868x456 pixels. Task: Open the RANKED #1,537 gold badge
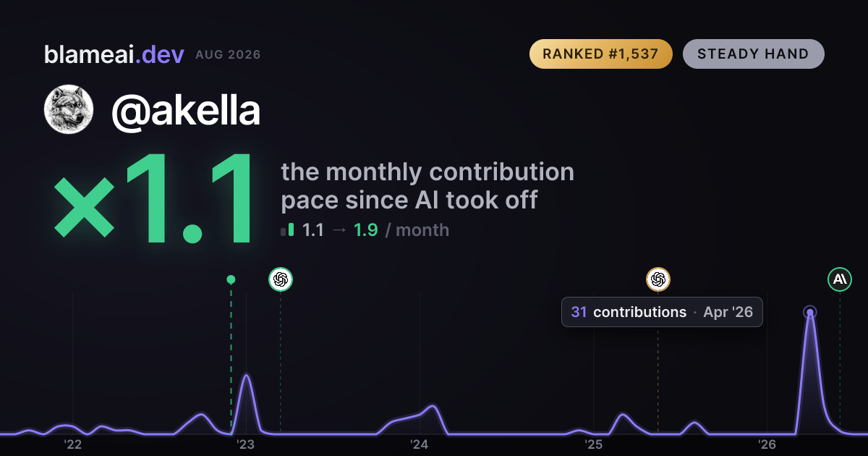pyautogui.click(x=601, y=54)
